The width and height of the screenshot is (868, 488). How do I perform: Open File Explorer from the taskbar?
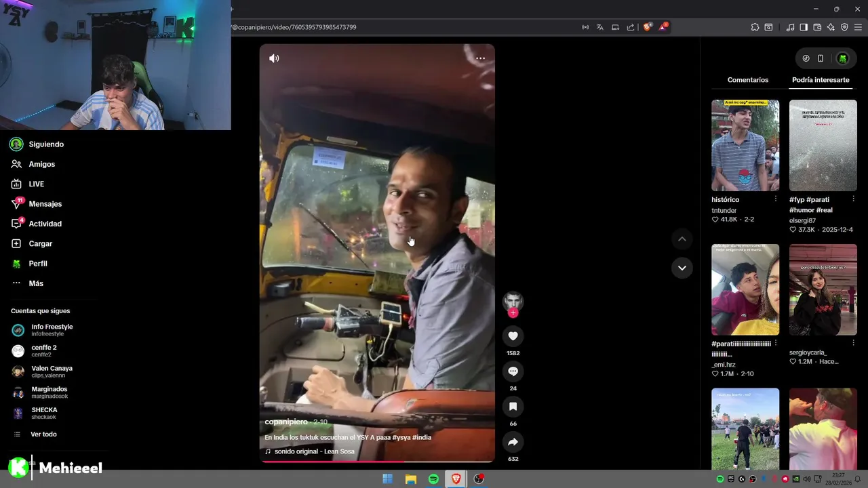410,479
